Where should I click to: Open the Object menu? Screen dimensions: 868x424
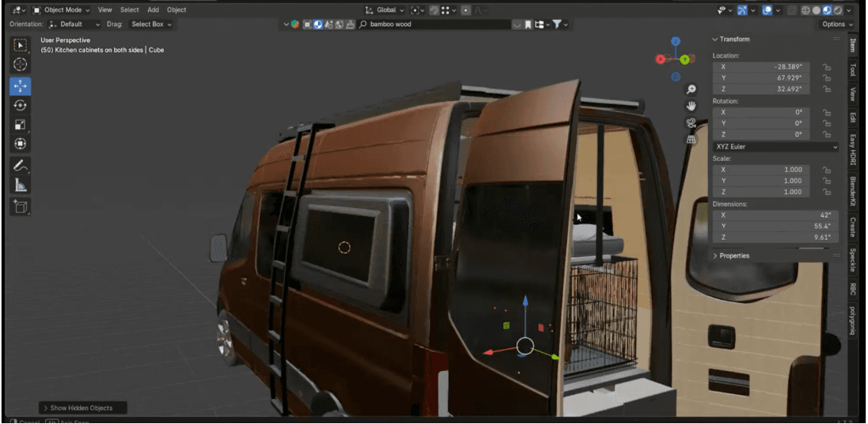tap(177, 10)
